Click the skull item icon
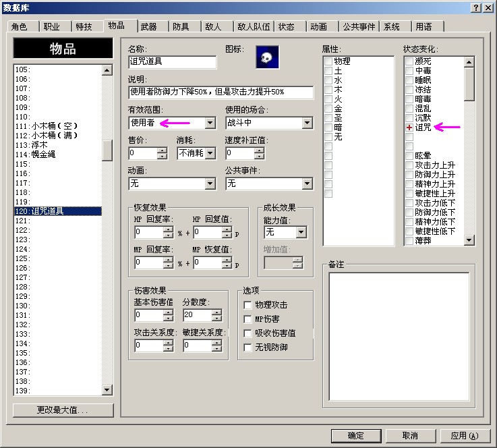Image resolution: width=497 pixels, height=448 pixels. [267, 57]
